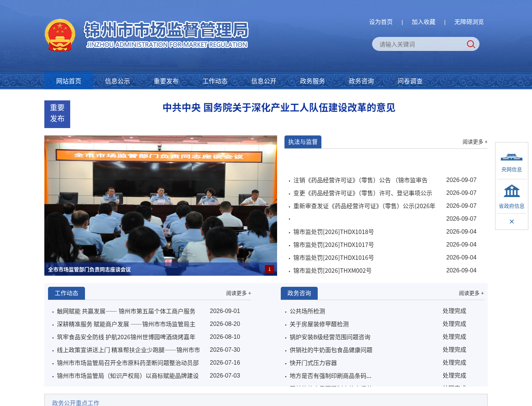Open 政务咨询 in navigation bar
The width and height of the screenshot is (532, 406).
[x=361, y=81]
